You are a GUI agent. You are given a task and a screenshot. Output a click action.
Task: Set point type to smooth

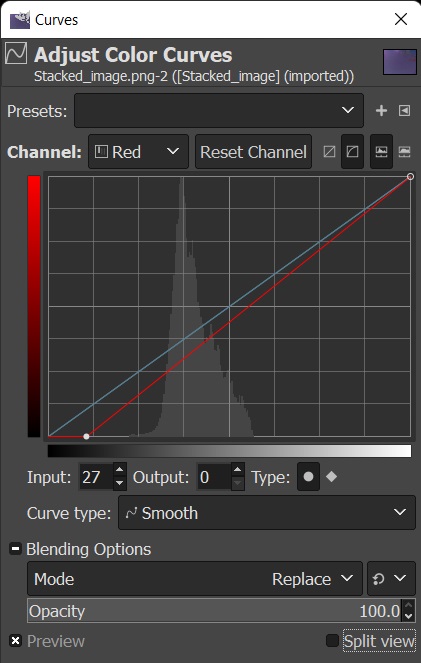pos(309,477)
